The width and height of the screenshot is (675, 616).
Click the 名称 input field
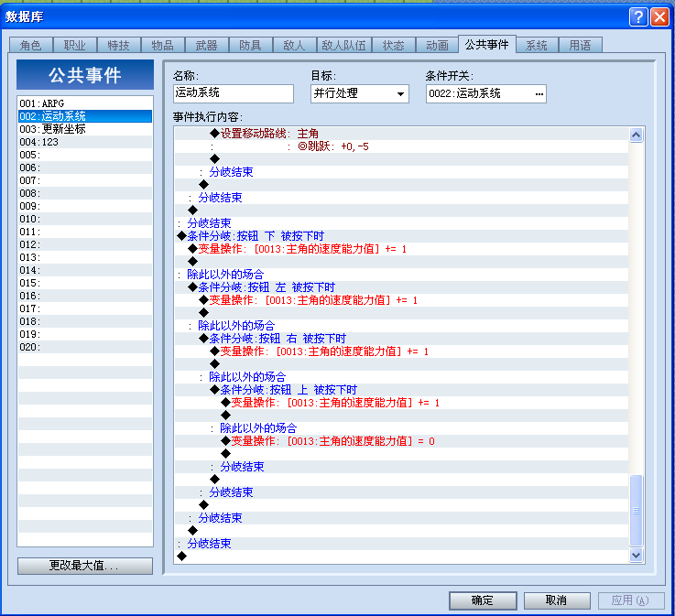coord(234,93)
